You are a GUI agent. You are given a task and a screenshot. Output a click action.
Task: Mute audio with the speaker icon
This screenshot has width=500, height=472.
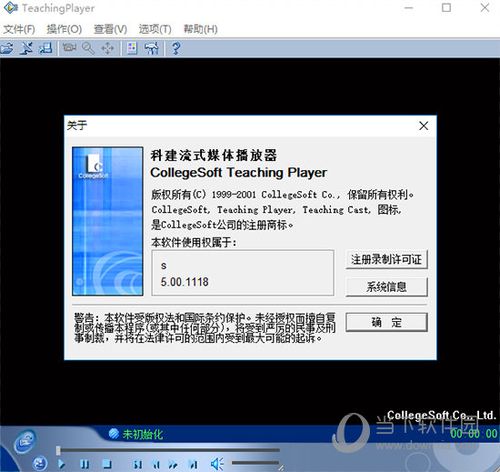(x=217, y=464)
